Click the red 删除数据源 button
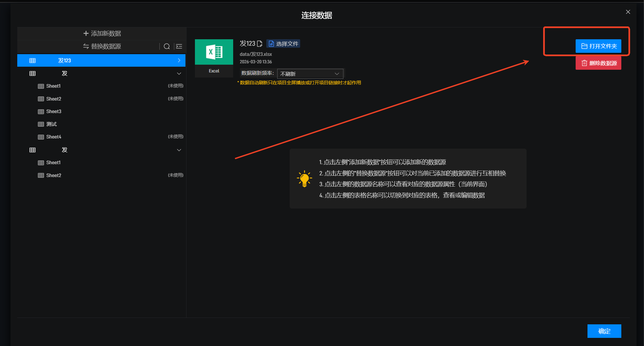The image size is (644, 346). coord(598,63)
